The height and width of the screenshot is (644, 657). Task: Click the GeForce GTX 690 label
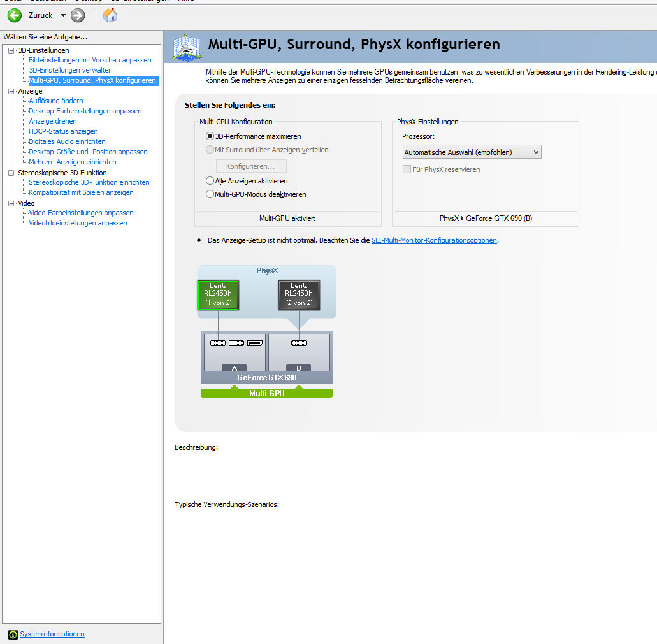pos(267,378)
